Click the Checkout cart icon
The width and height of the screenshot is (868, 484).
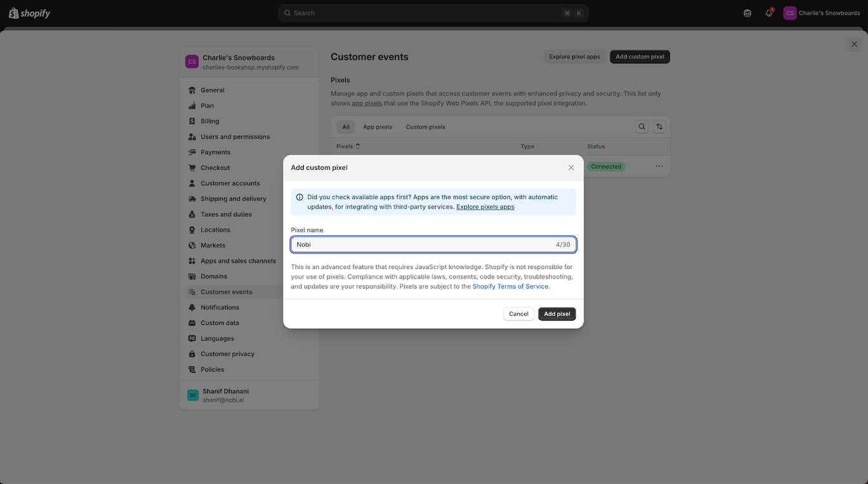coord(192,168)
